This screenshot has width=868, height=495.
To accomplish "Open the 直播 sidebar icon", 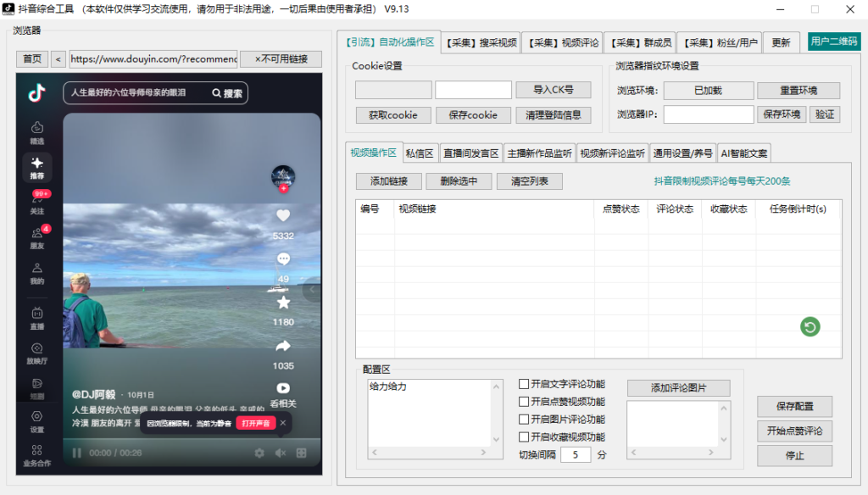I will tap(37, 319).
